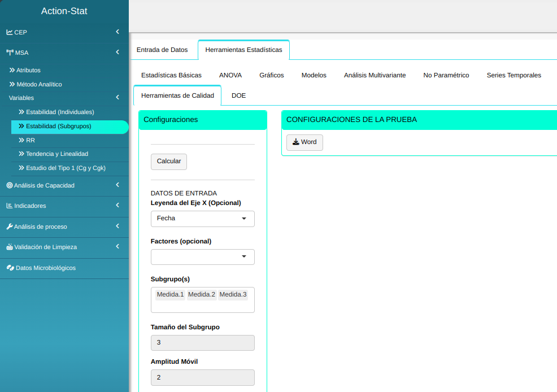557x392 pixels.
Task: Click the Análisis de proceso wrench icon
Action: pos(10,227)
